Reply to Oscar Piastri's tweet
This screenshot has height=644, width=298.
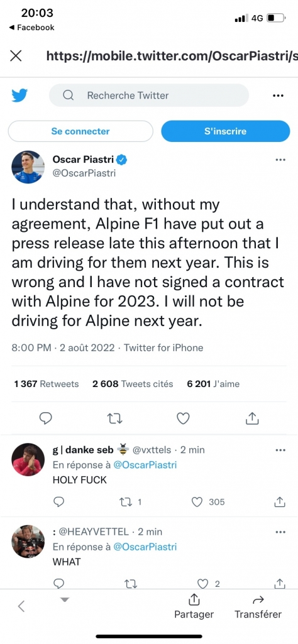tap(46, 418)
